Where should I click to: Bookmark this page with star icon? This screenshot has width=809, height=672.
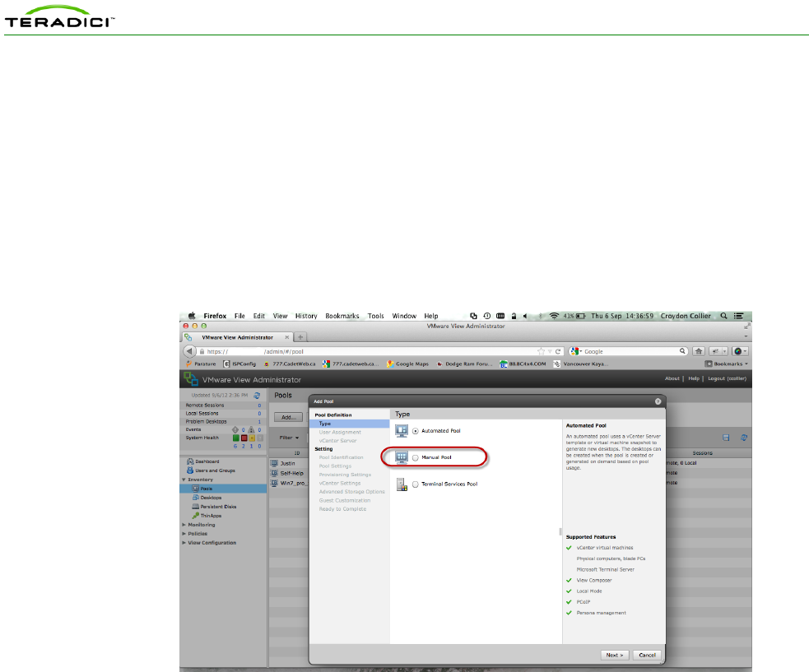click(x=541, y=351)
